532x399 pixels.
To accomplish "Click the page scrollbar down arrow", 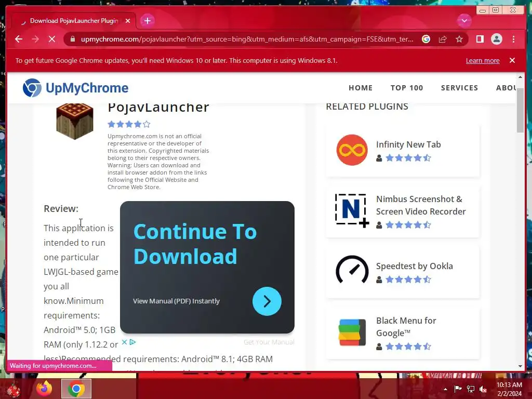I will pos(520,366).
